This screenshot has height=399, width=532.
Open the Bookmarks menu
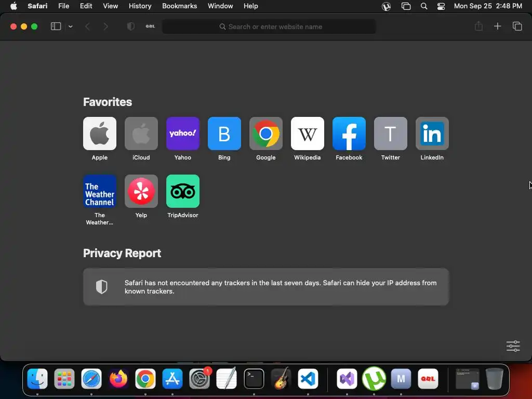179,6
